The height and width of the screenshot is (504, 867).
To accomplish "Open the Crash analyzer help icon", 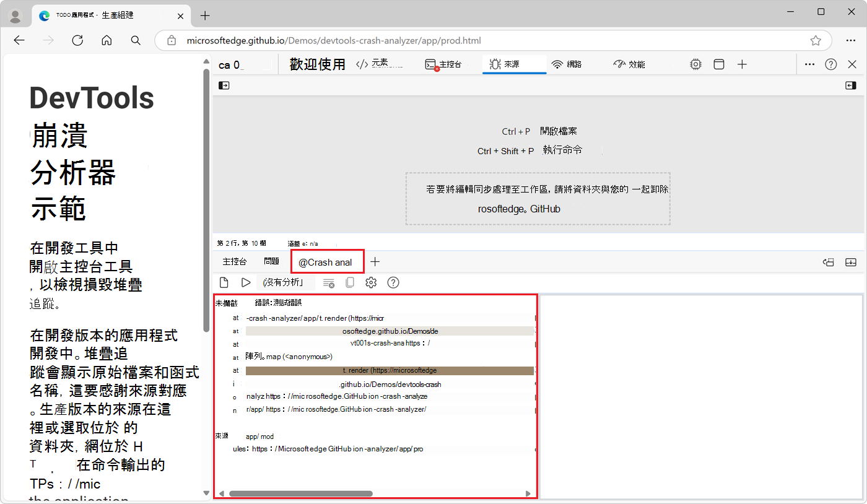I will pyautogui.click(x=393, y=282).
